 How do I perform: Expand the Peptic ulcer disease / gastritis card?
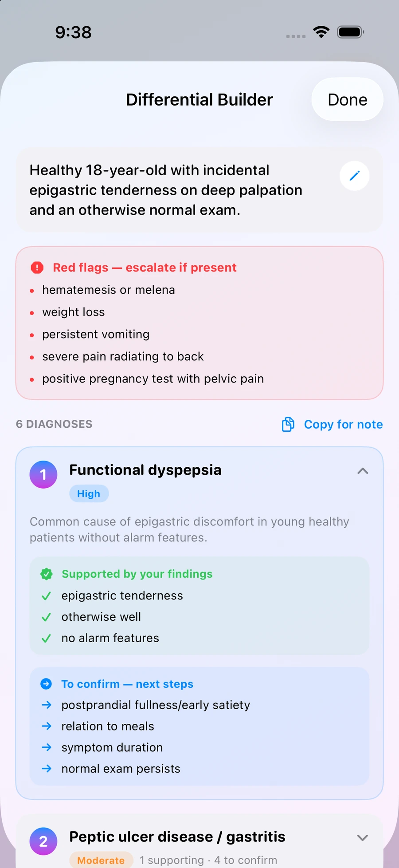tap(363, 837)
